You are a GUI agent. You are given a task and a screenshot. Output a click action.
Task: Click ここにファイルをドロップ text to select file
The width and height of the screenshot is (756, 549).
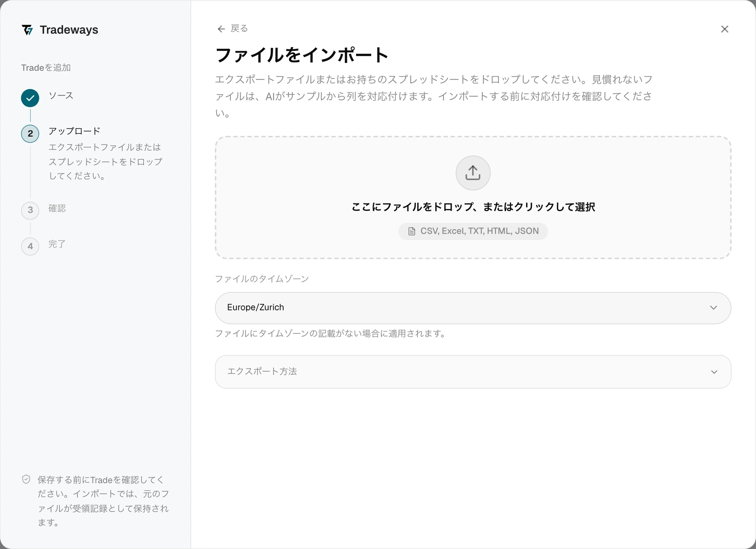[473, 207]
